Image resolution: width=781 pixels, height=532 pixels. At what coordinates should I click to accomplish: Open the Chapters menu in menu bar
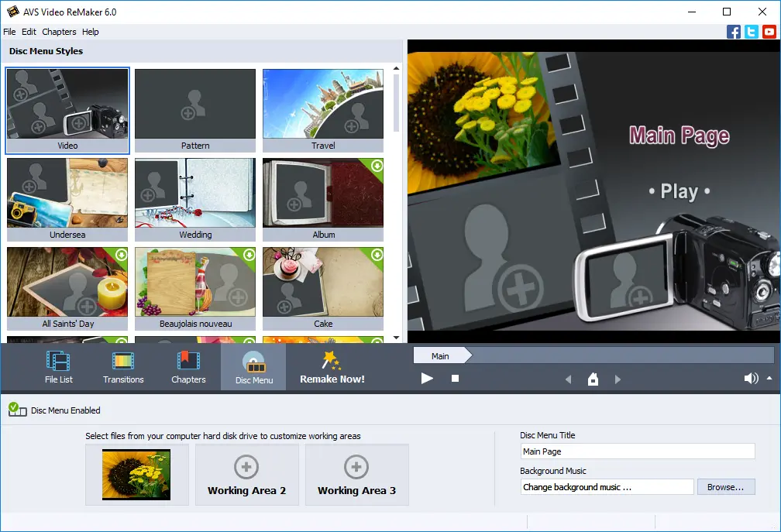(59, 32)
